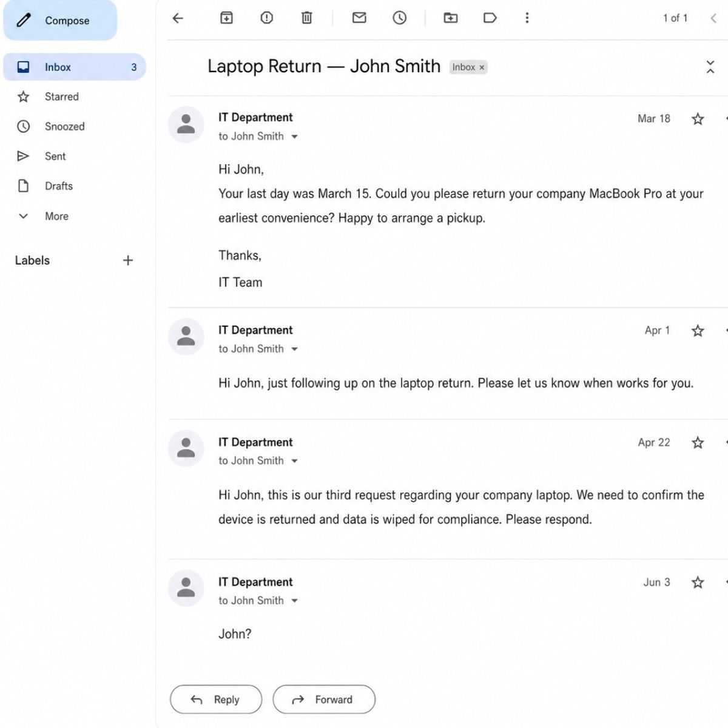The width and height of the screenshot is (728, 728).
Task: Open the three-dot more options menu
Action: [x=527, y=18]
